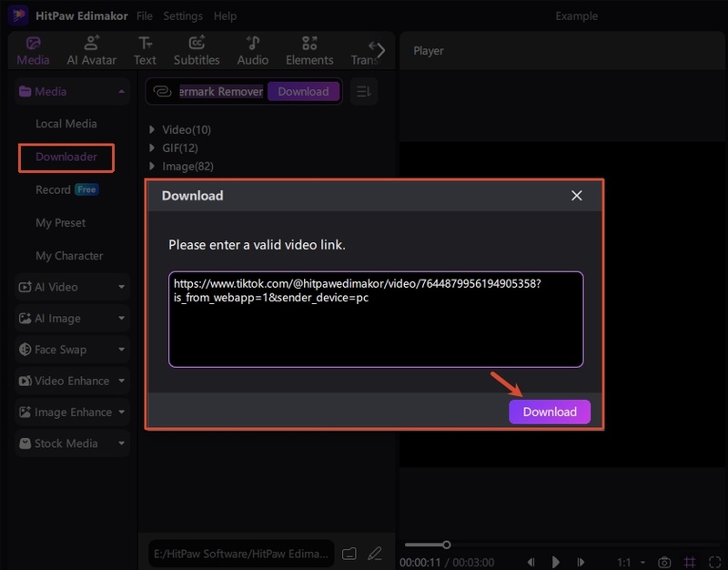Switch to the Audio tab
This screenshot has height=570, width=728.
click(253, 51)
